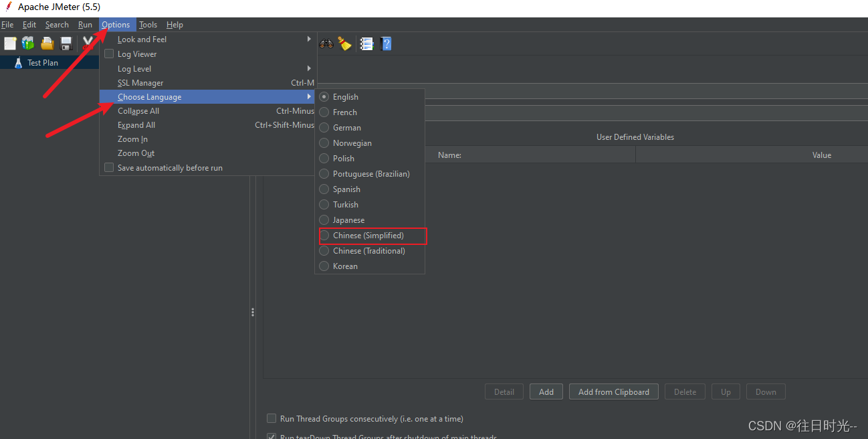The width and height of the screenshot is (868, 439).
Task: Toggle the Log Viewer checkbox
Action: click(x=109, y=54)
